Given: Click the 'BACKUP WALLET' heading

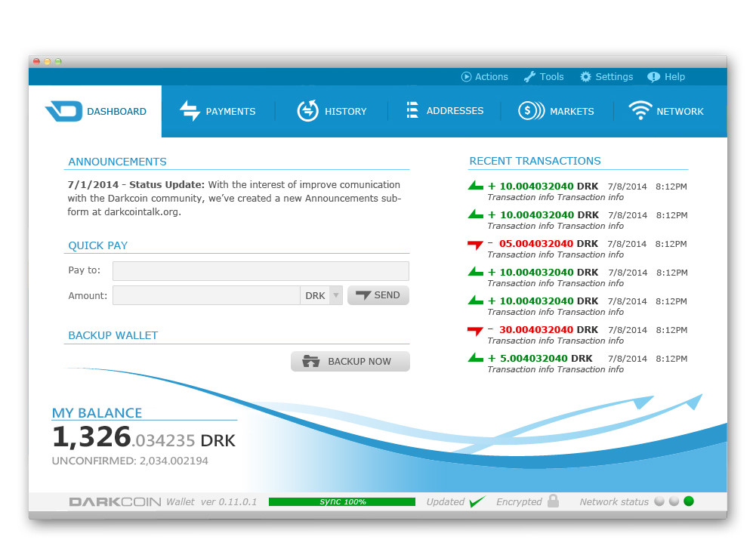Looking at the screenshot, I should click(113, 335).
